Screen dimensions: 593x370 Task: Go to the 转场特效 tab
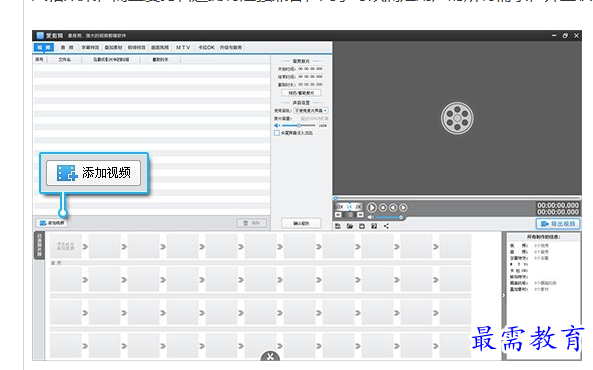[x=137, y=48]
